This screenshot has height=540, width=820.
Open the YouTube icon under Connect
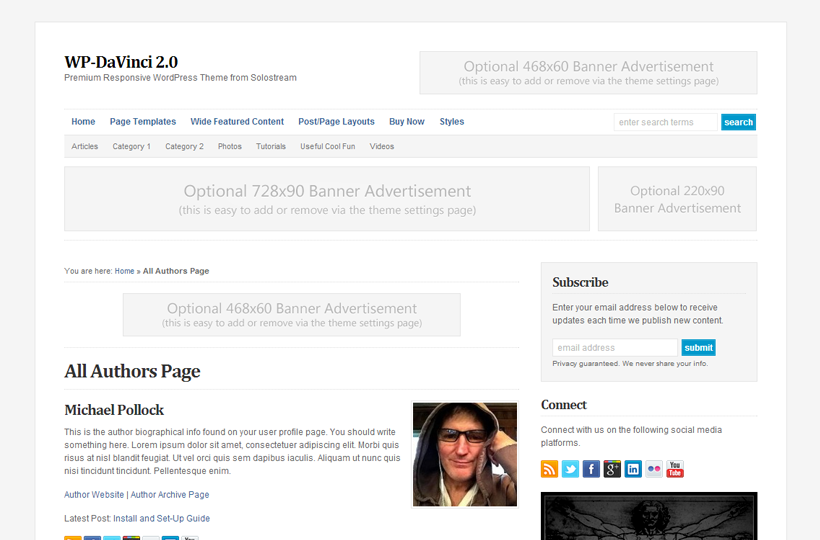coord(675,469)
